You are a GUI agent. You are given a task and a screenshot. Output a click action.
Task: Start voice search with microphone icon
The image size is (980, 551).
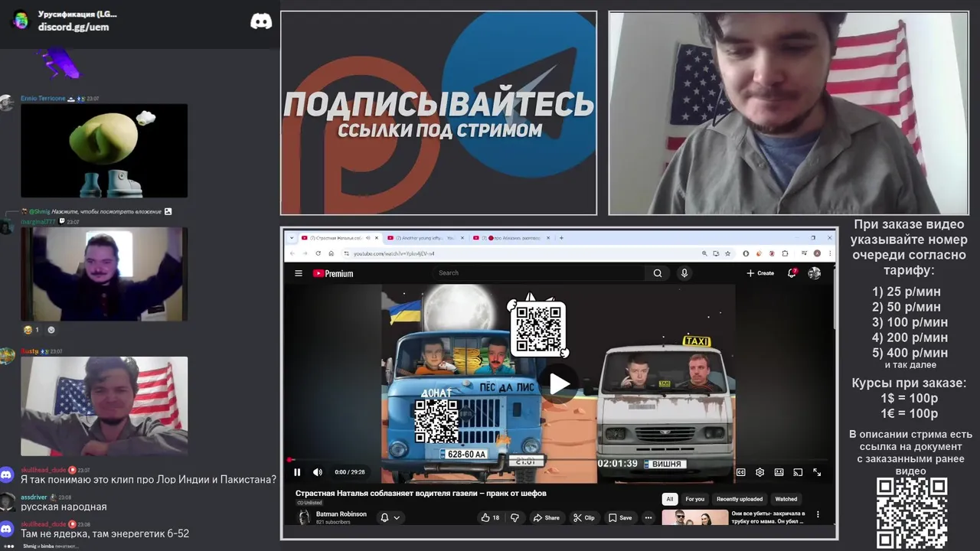coord(684,273)
